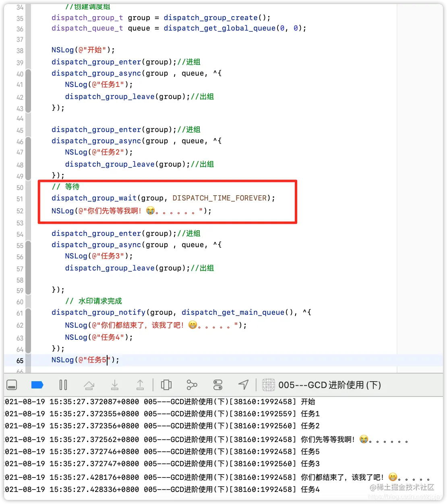Click the Step Into debug icon

click(115, 385)
